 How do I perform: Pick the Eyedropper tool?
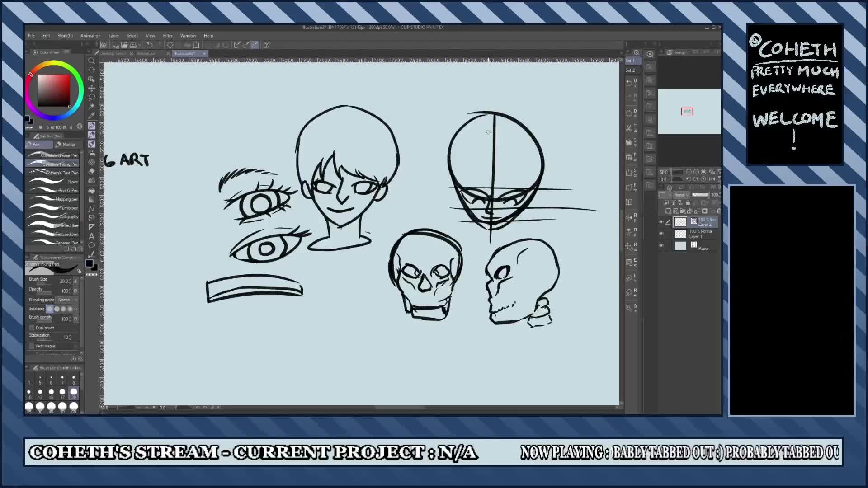click(92, 116)
